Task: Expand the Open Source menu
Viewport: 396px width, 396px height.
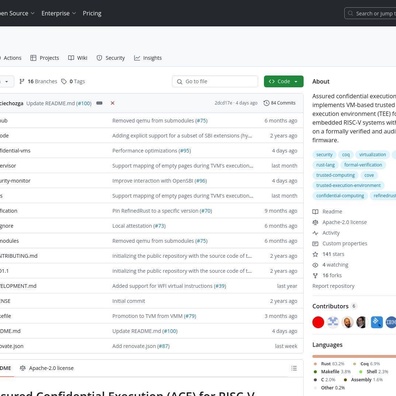Action: pyautogui.click(x=17, y=13)
